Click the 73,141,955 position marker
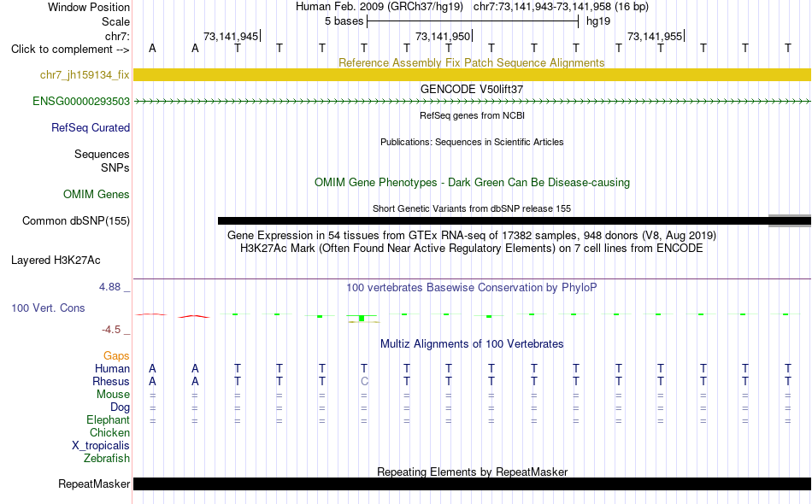 [x=655, y=36]
